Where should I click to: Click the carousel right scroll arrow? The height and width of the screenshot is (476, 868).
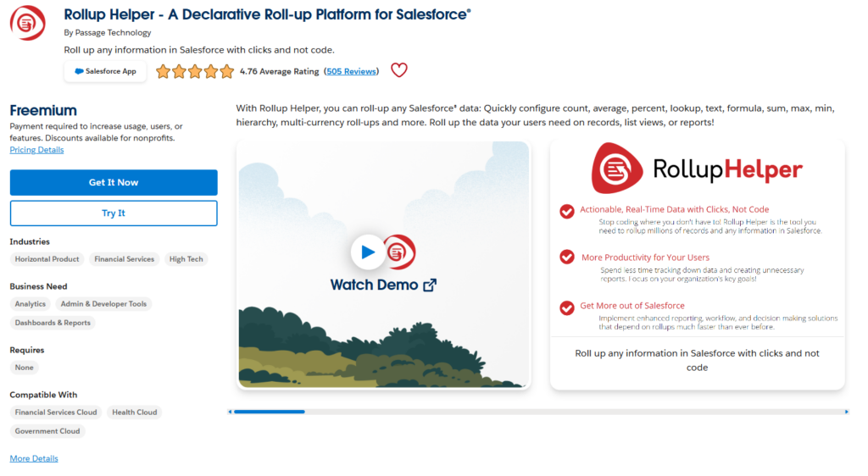click(x=846, y=412)
